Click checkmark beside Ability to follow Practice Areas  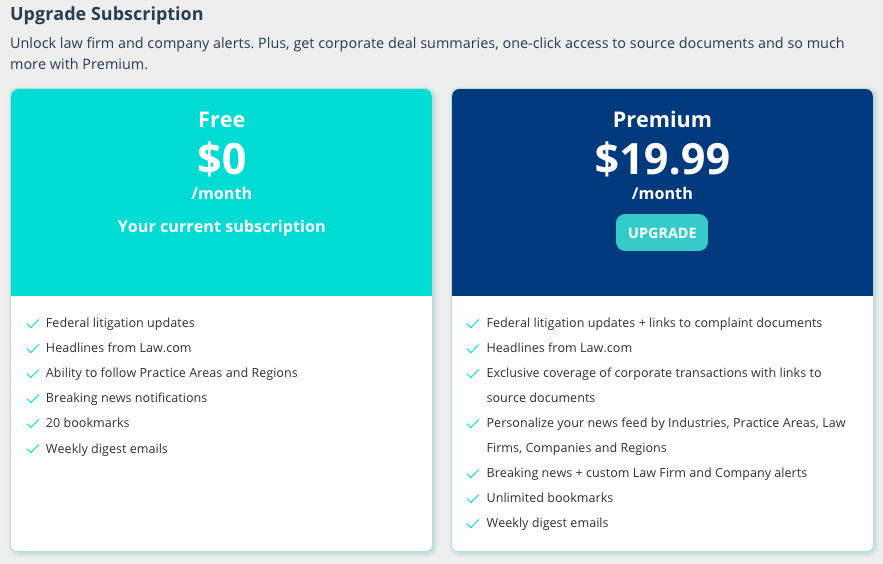33,374
